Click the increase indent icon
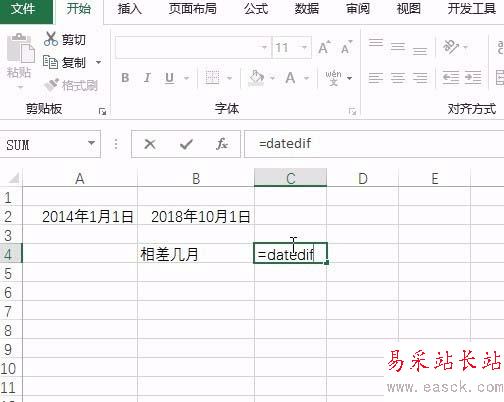 coord(473,78)
